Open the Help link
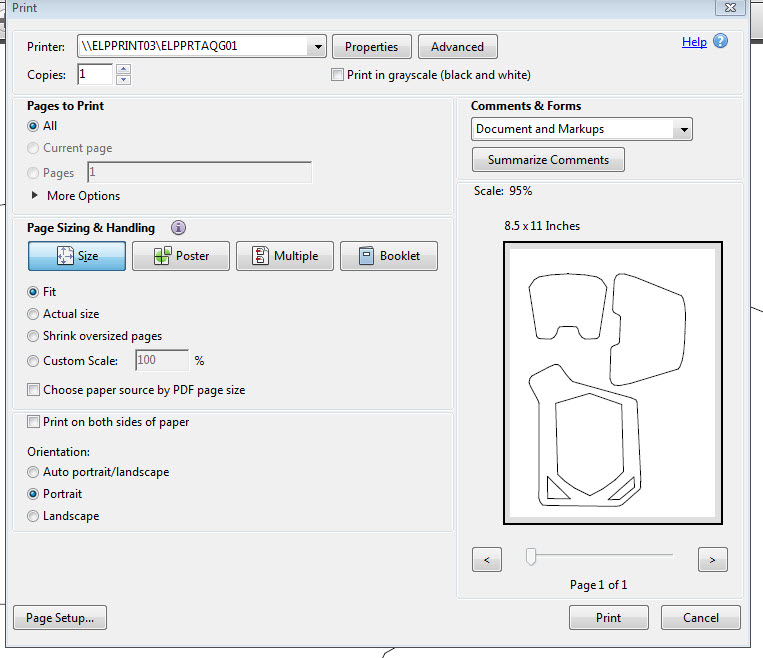This screenshot has width=763, height=658. (694, 42)
